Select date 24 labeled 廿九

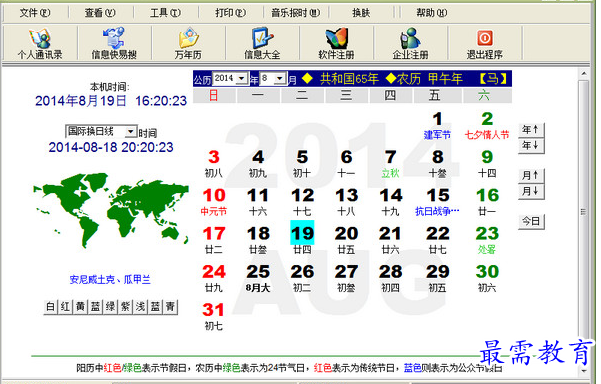coord(213,279)
